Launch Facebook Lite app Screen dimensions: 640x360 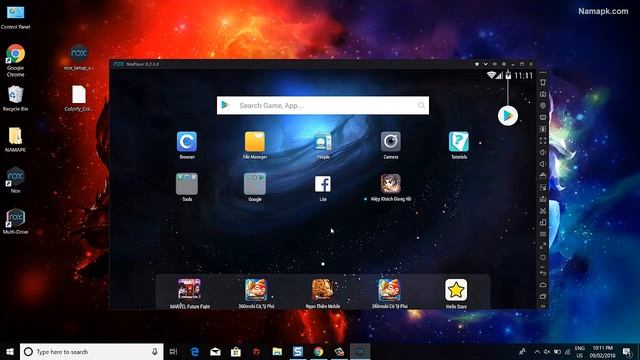(323, 184)
